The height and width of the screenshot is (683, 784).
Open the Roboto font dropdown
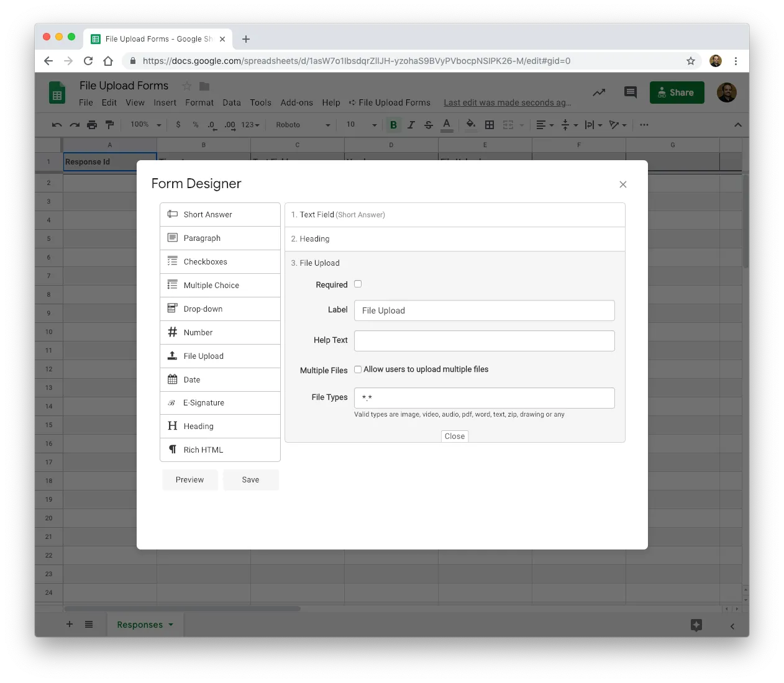[302, 125]
